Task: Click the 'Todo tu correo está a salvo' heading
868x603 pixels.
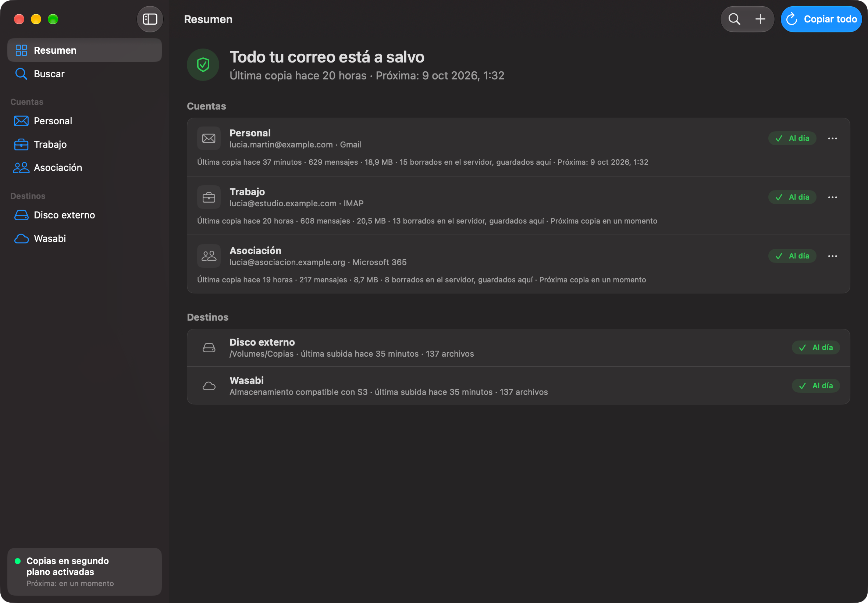Action: pos(327,57)
